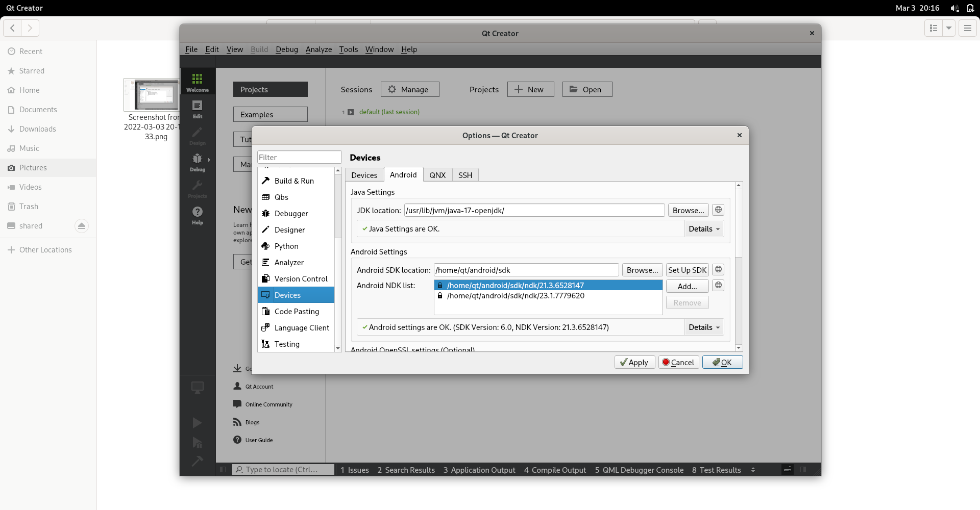Select Testing options category
980x510 pixels.
pos(296,344)
